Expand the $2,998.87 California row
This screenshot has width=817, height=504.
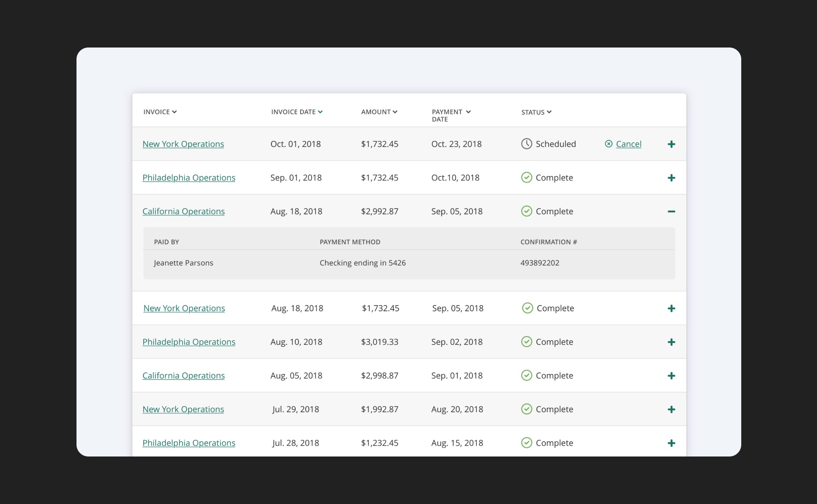(x=671, y=376)
